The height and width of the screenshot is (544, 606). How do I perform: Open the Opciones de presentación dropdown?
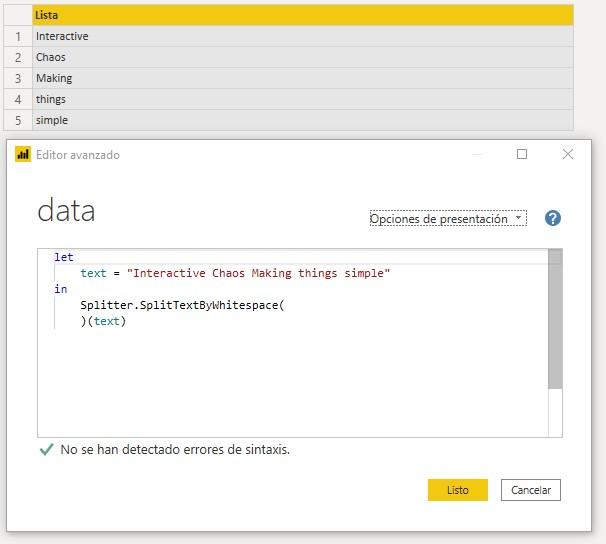coord(447,219)
